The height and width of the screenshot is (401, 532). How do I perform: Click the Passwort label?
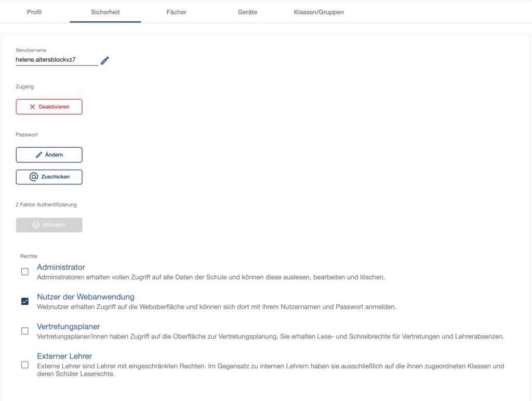coord(27,135)
